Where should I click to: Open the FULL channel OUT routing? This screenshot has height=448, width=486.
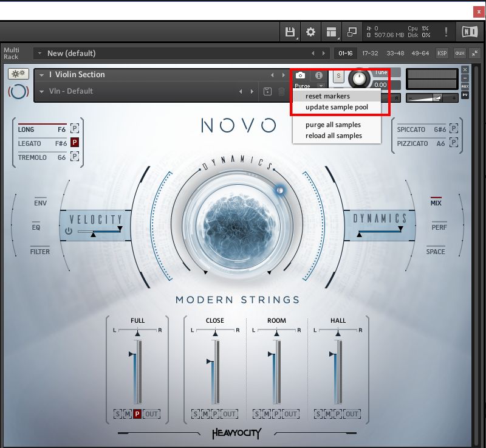[x=151, y=414]
